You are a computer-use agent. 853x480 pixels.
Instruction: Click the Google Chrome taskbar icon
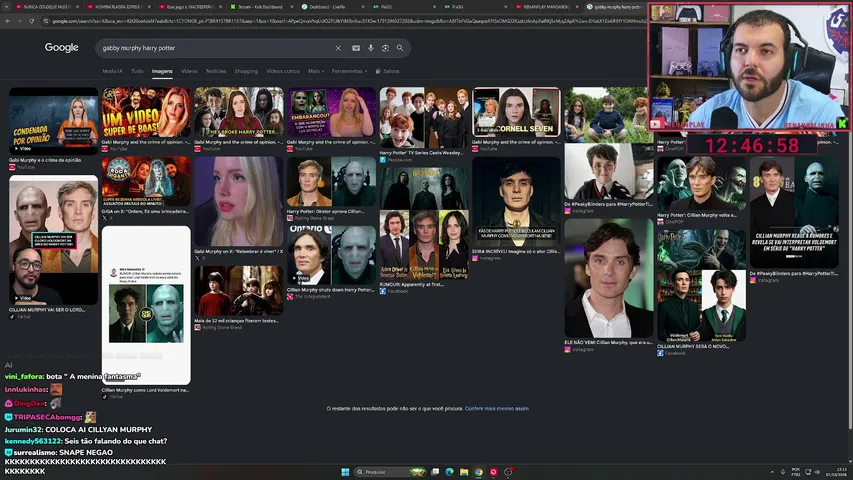[479, 472]
